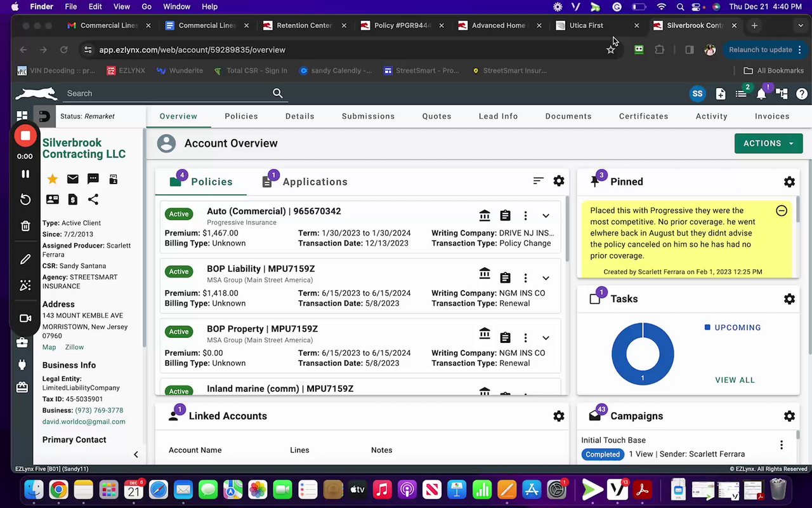Click the search magnifier icon
The height and width of the screenshot is (508, 812).
(x=278, y=93)
